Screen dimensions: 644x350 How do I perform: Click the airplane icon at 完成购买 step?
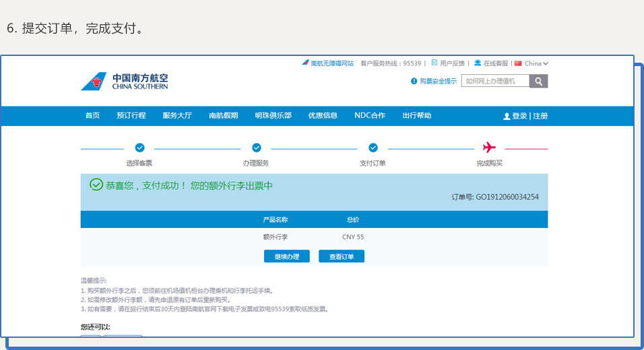(489, 148)
